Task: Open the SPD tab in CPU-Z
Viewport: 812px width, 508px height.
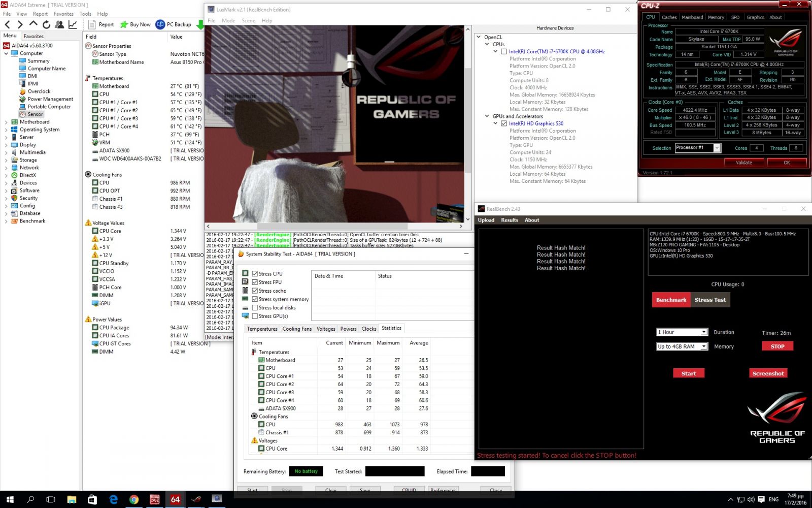Action: tap(735, 17)
